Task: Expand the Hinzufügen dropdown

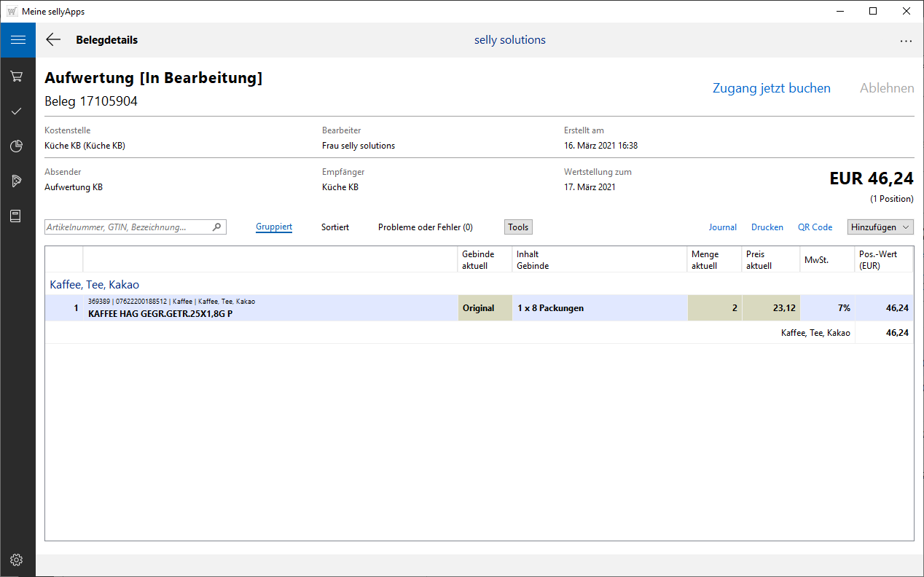Action: (x=880, y=227)
